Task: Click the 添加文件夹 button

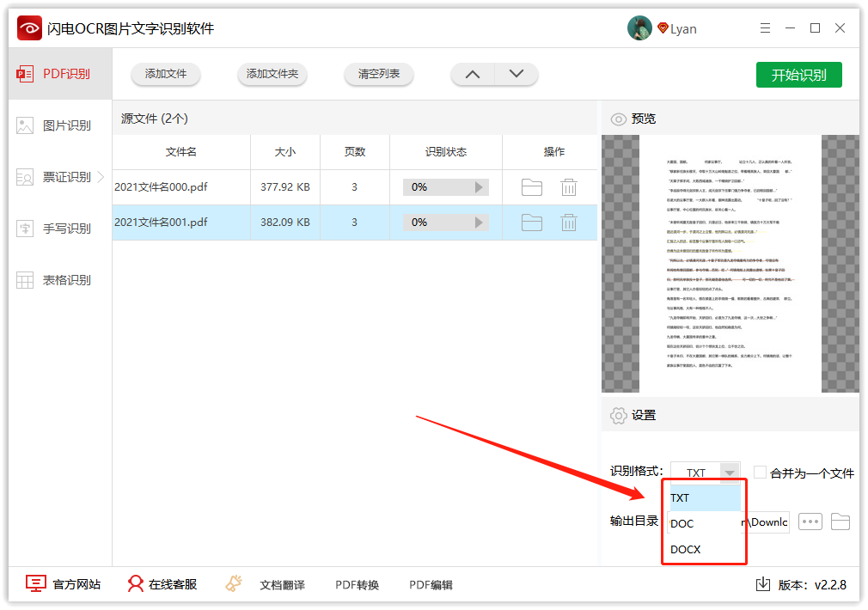Action: click(x=272, y=74)
